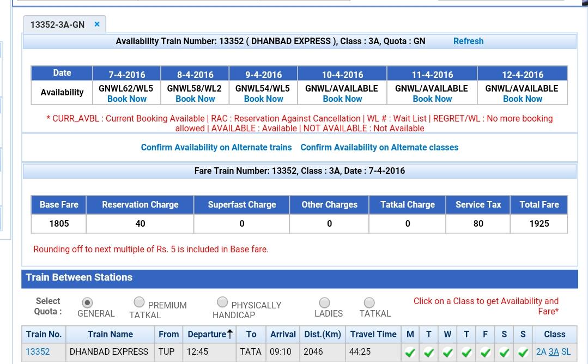Refresh the availability information

(468, 41)
